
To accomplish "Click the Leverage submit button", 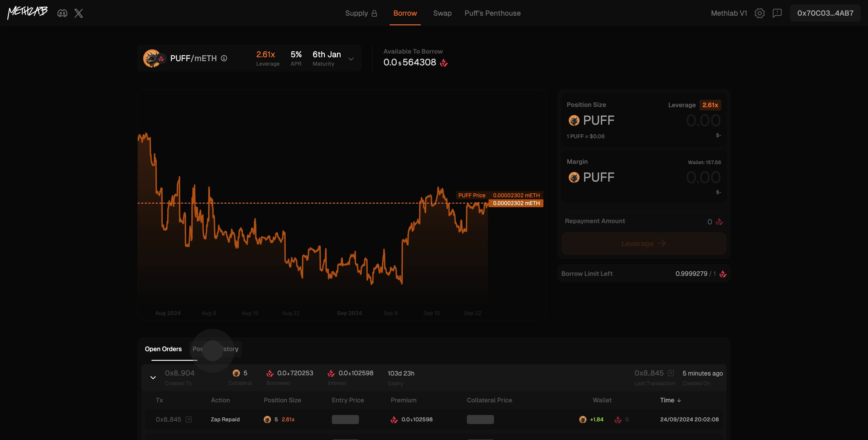I will click(643, 243).
